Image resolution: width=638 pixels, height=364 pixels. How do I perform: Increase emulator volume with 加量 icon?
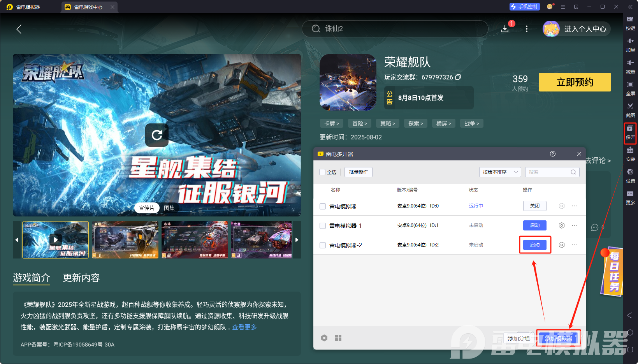(631, 45)
